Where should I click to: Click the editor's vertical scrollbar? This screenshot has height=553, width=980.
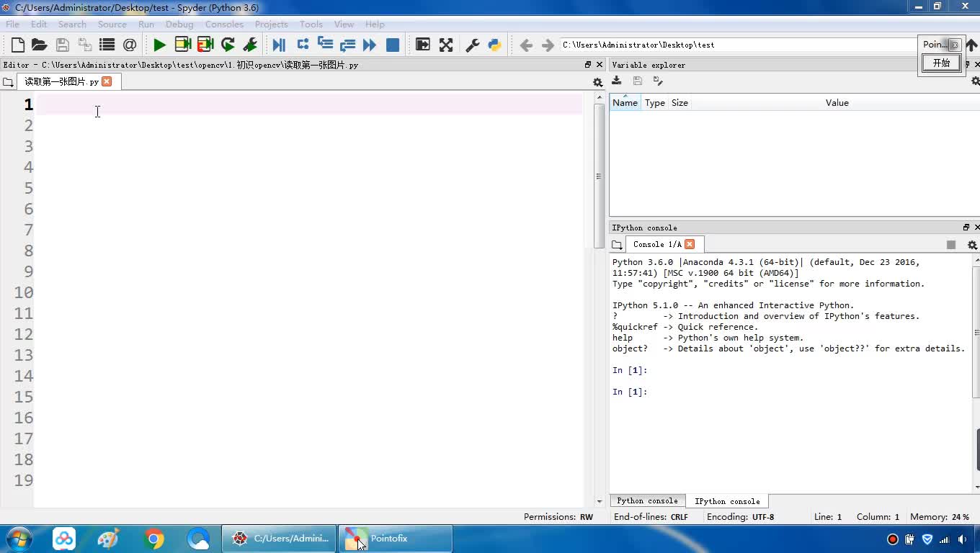599,176
